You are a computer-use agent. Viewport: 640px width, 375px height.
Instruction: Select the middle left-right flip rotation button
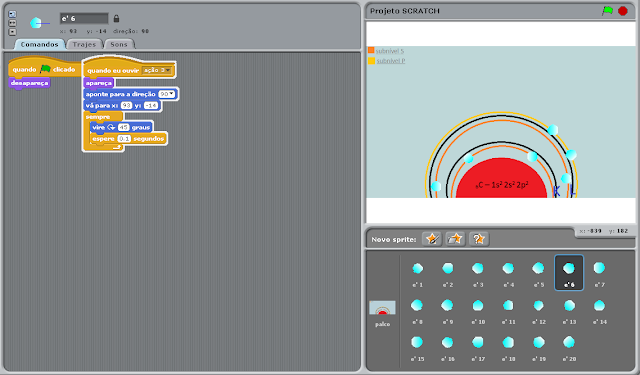click(12, 23)
